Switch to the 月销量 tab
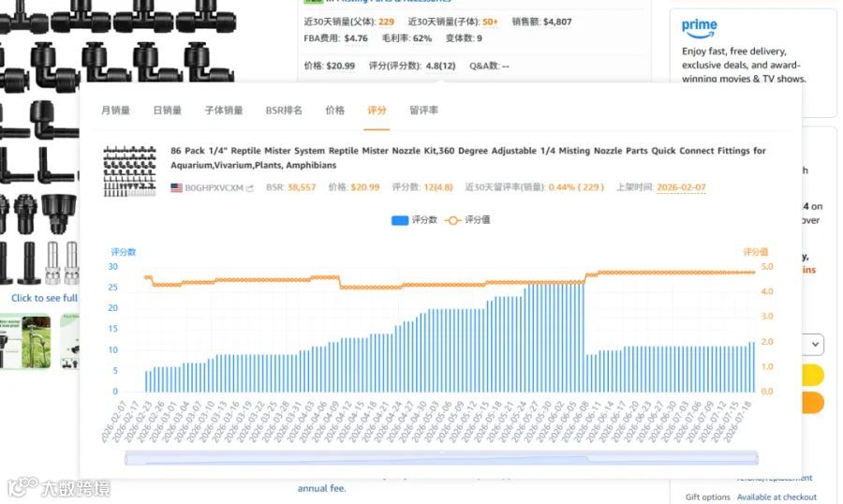Image resolution: width=843 pixels, height=504 pixels. click(x=115, y=111)
